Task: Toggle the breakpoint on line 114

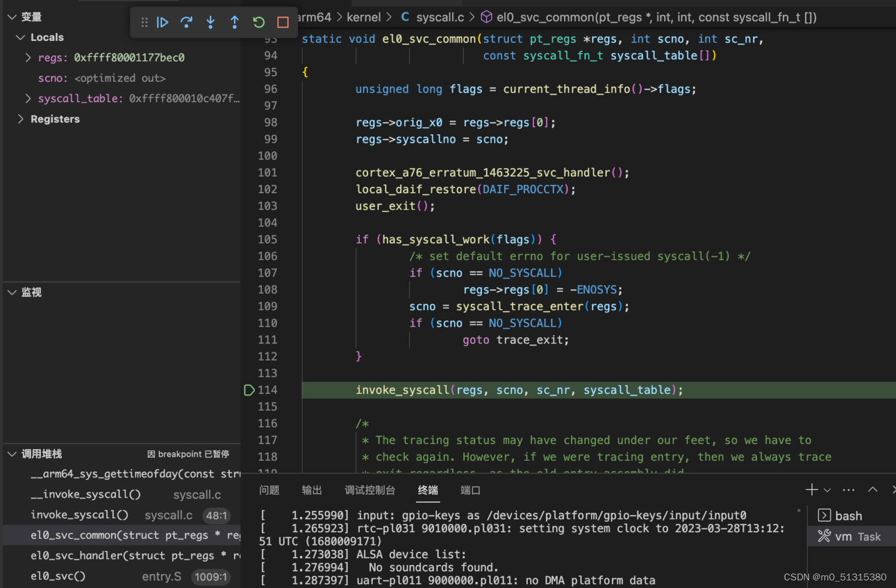Action: 249,390
